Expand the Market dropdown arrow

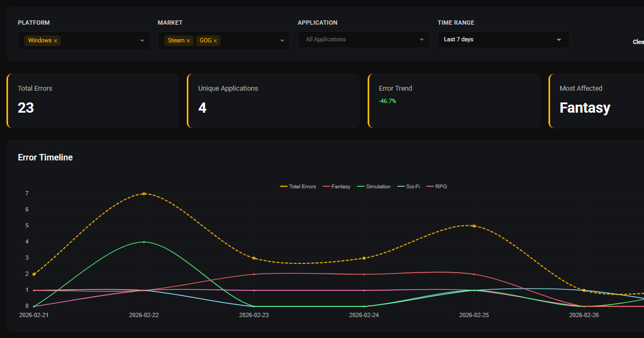[x=282, y=41]
